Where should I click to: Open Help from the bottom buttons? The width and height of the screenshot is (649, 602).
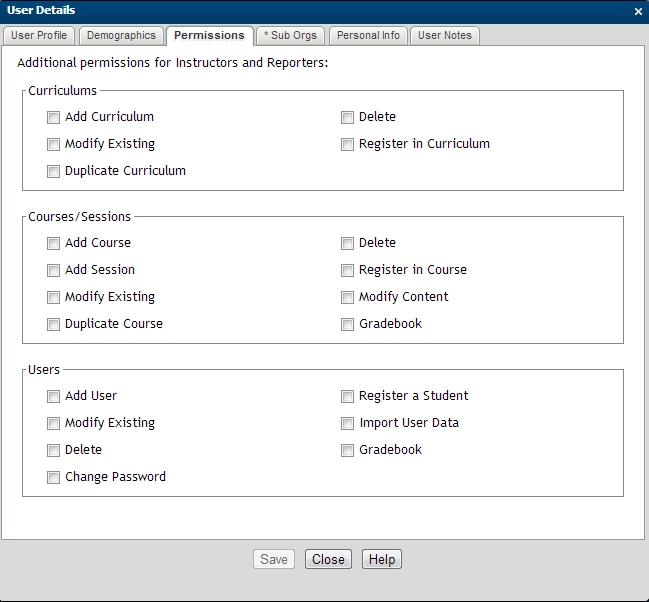pyautogui.click(x=381, y=560)
